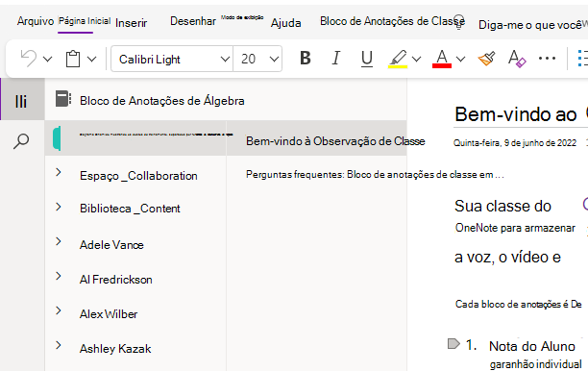Screen dimensions: 588x371
Task: Toggle Underline formatting
Action: (x=367, y=59)
